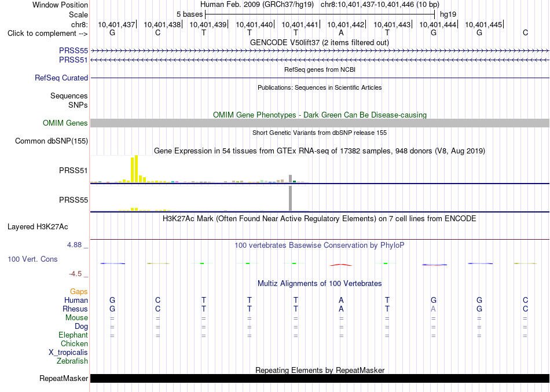Click the OMIM Genes track label
Viewport: 550px width, 392px height.
[65, 123]
